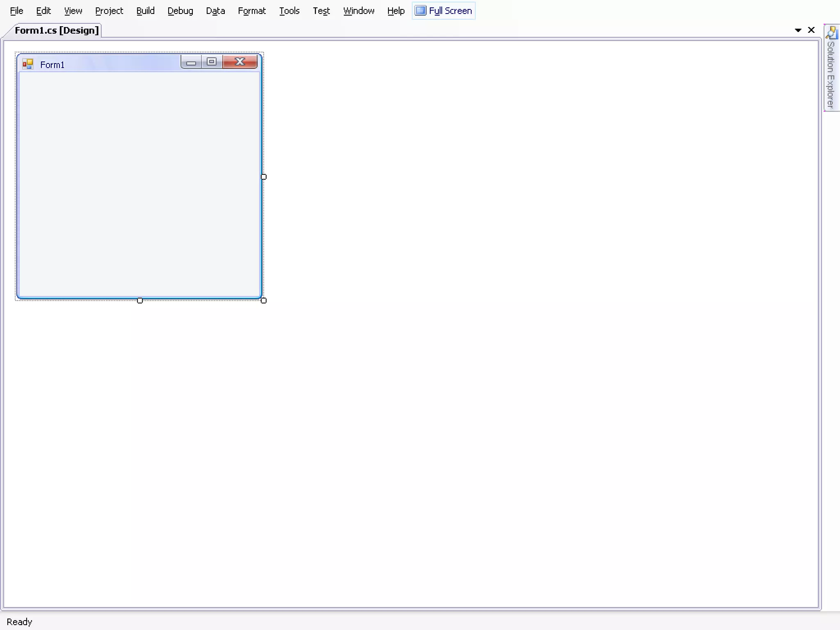Open the Solution Explorer side tab
Screen dimensions: 840x630
pyautogui.click(x=831, y=68)
